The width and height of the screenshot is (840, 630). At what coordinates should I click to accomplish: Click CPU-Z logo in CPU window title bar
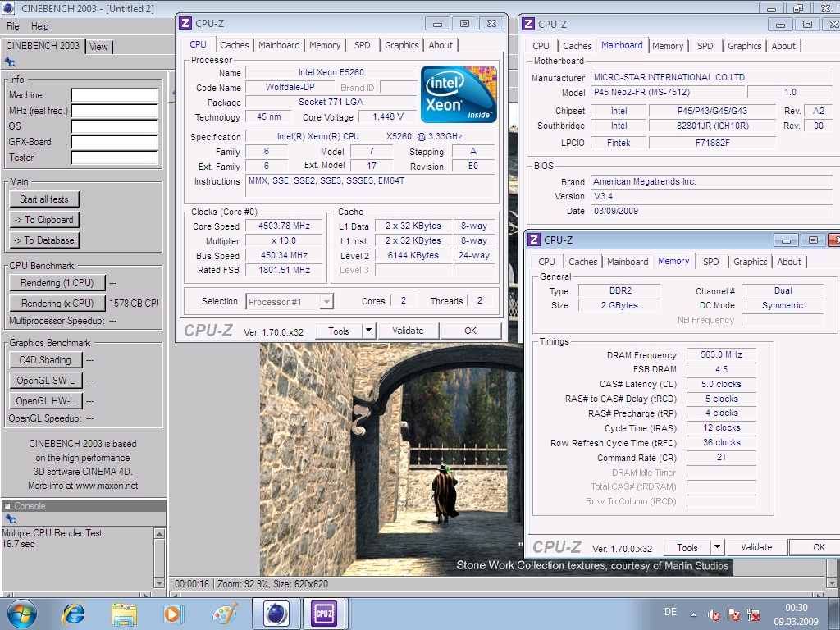[185, 24]
